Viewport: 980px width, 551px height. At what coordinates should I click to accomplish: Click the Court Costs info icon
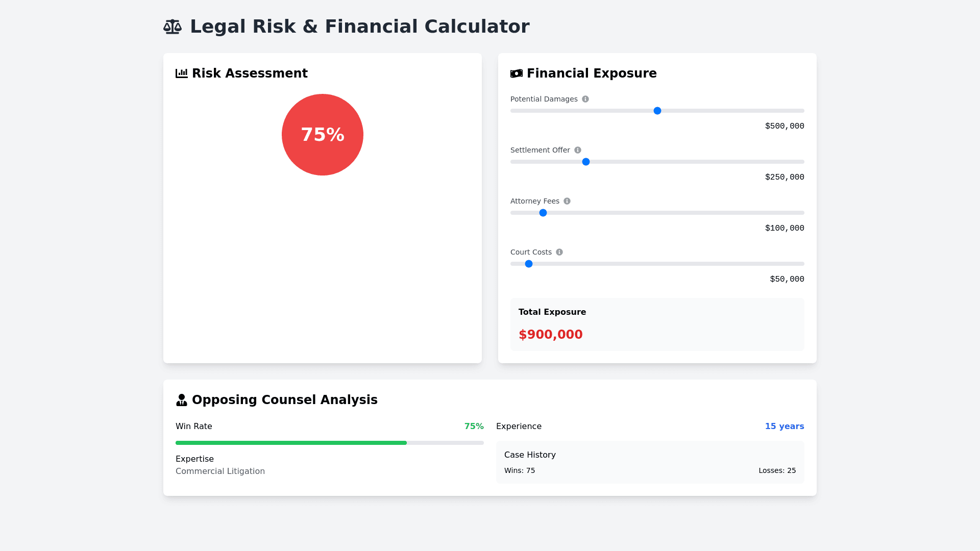(559, 252)
